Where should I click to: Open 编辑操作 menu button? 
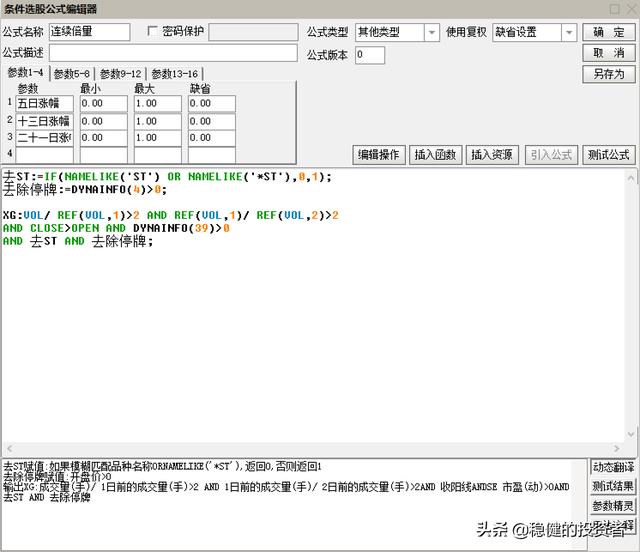click(379, 155)
